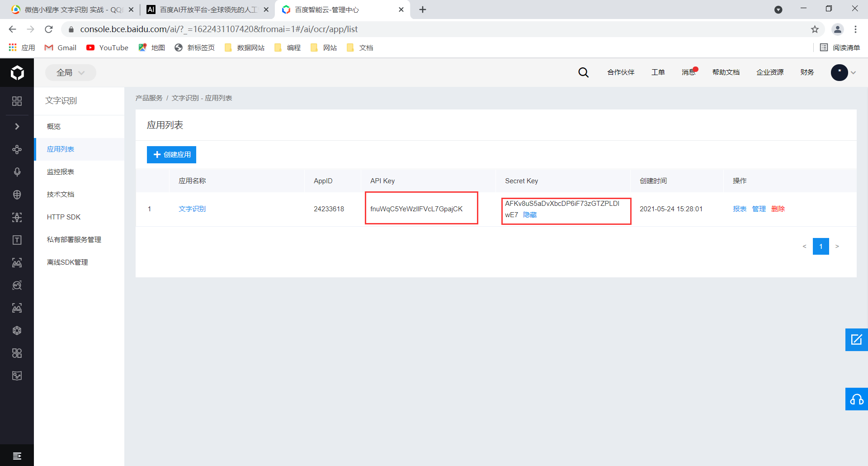
Task: Open the Chrome three-dot menu
Action: (x=855, y=29)
